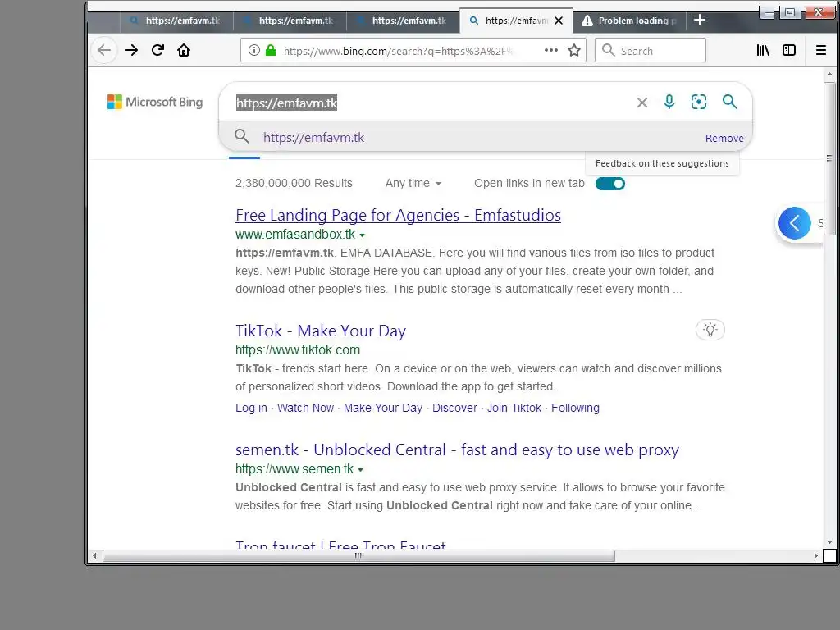Screen dimensions: 840x630
Task: Switch to first https://emfavm.tk tab
Action: pos(176,21)
